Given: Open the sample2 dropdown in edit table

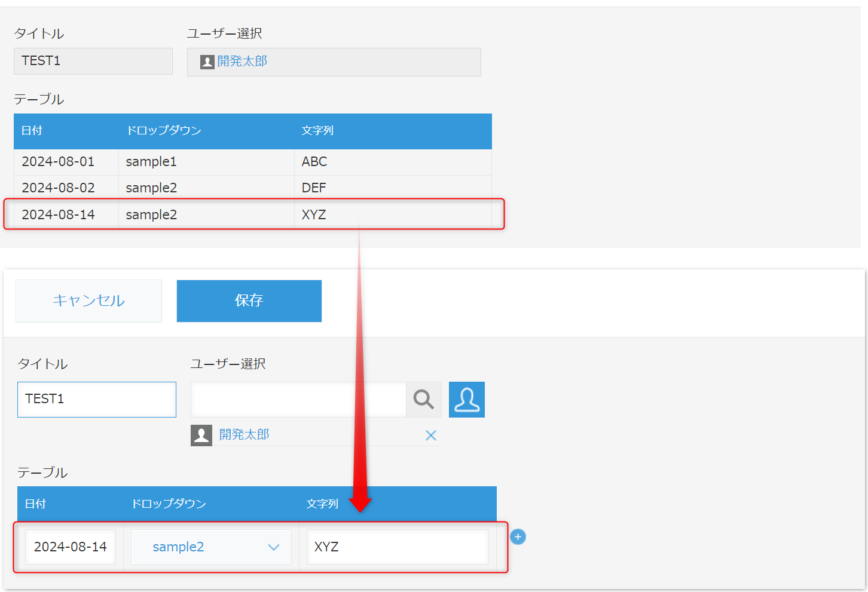Looking at the screenshot, I should coord(211,547).
